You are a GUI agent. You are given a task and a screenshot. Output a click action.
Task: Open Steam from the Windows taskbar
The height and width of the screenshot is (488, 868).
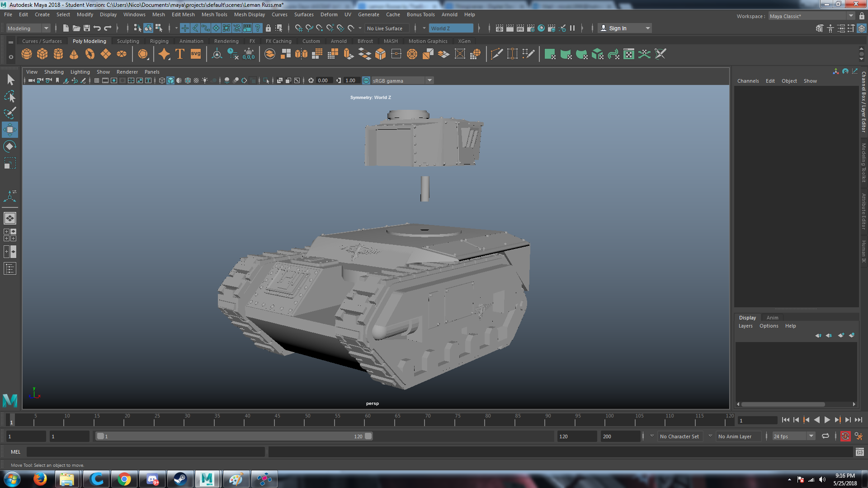tap(180, 479)
